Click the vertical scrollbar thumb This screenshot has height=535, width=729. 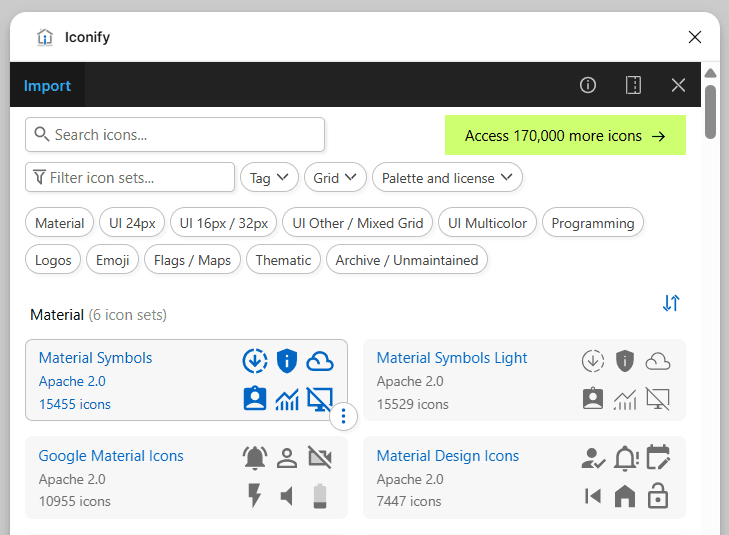[x=710, y=112]
